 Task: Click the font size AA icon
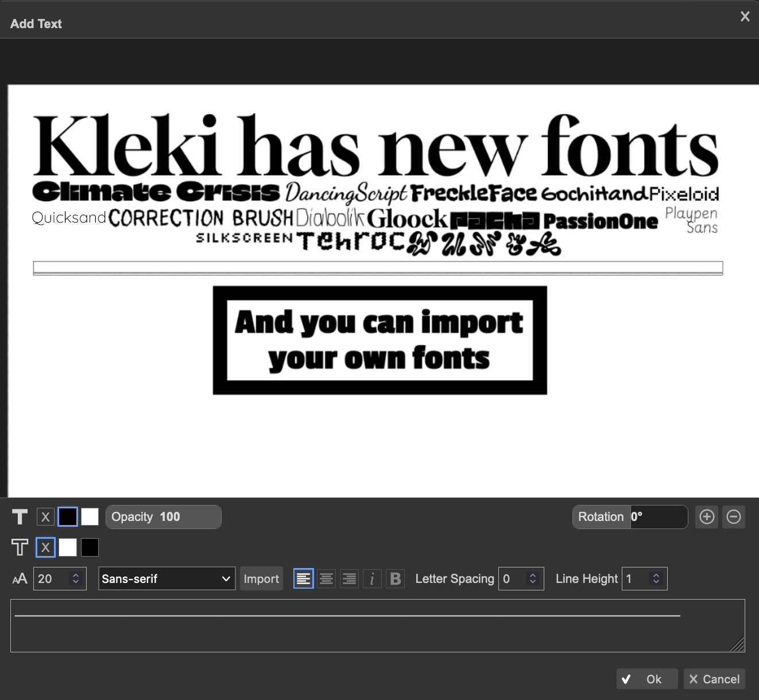click(x=20, y=579)
